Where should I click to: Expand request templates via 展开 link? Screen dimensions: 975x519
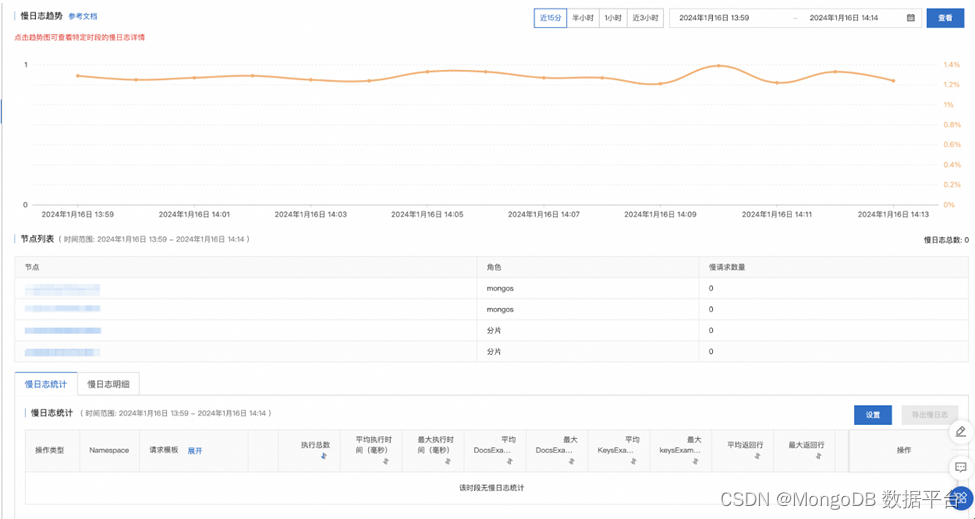click(195, 451)
